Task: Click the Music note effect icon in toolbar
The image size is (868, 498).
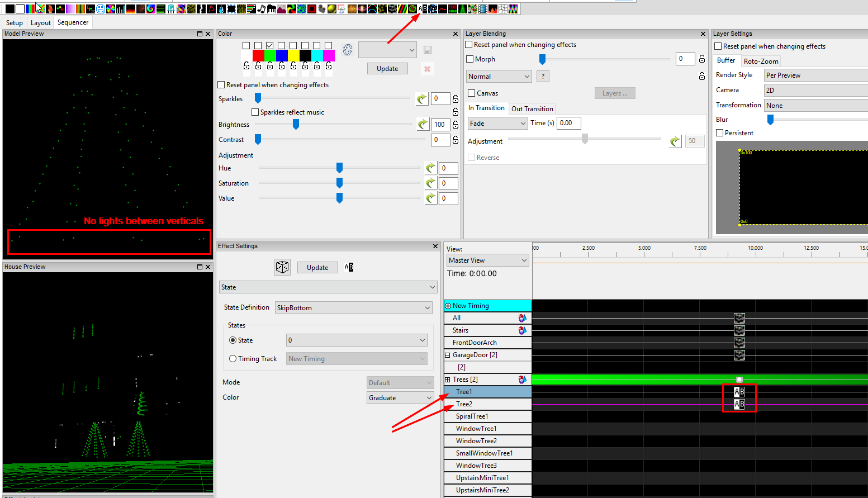Action: point(262,8)
